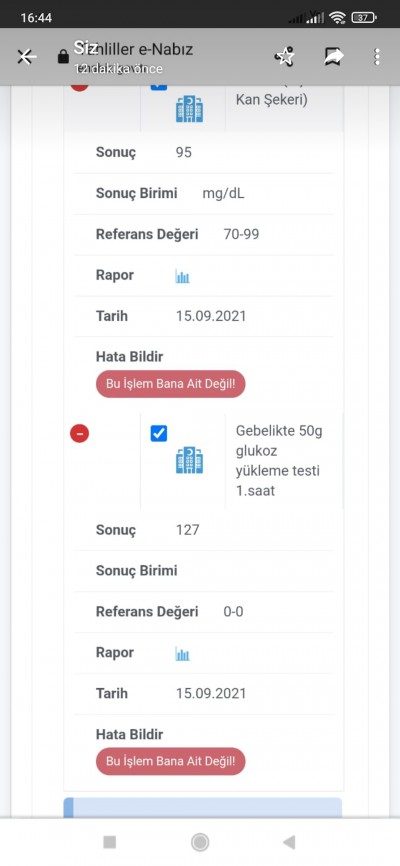Viewport: 400px width, 866px height.
Task: Open the Rapor chart icon for result 95
Action: [x=182, y=276]
